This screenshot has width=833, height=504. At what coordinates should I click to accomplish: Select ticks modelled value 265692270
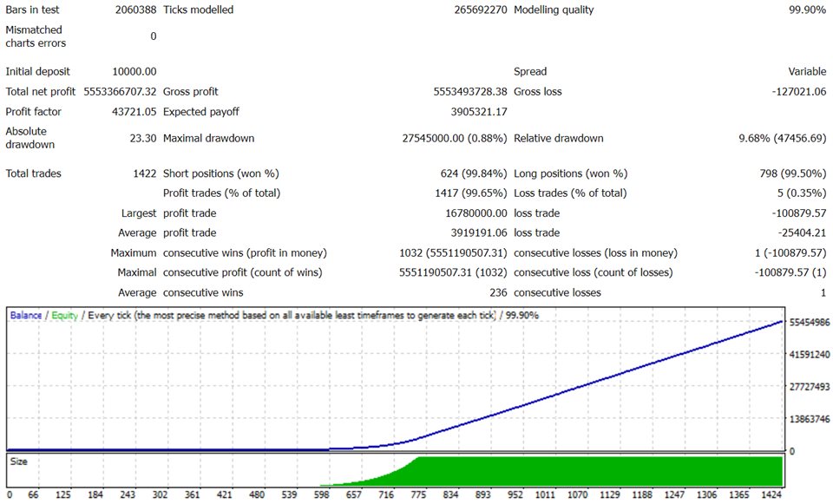(x=480, y=10)
